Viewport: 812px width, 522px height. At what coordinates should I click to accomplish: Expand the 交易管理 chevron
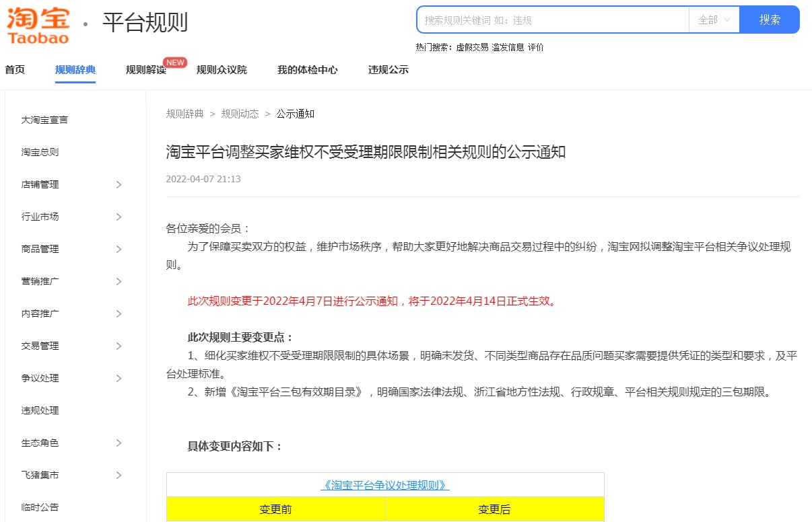coord(119,346)
